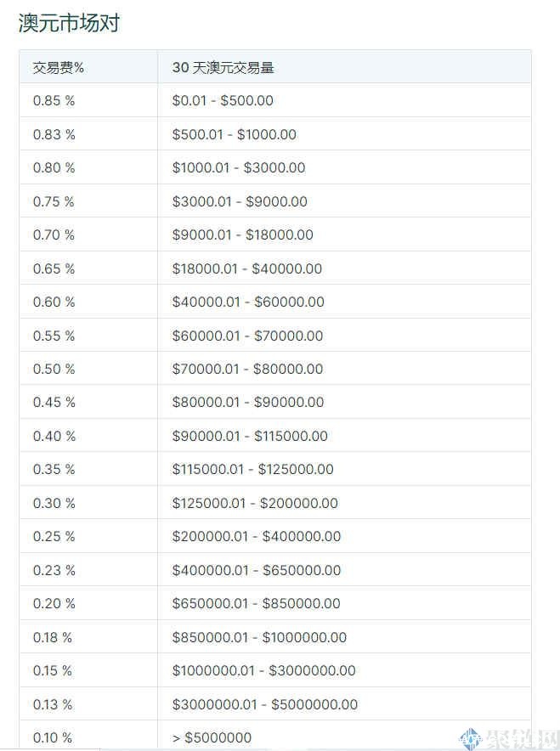Select the $0.01 - $500.00 volume cell
This screenshot has width=560, height=751.
pos(223,100)
